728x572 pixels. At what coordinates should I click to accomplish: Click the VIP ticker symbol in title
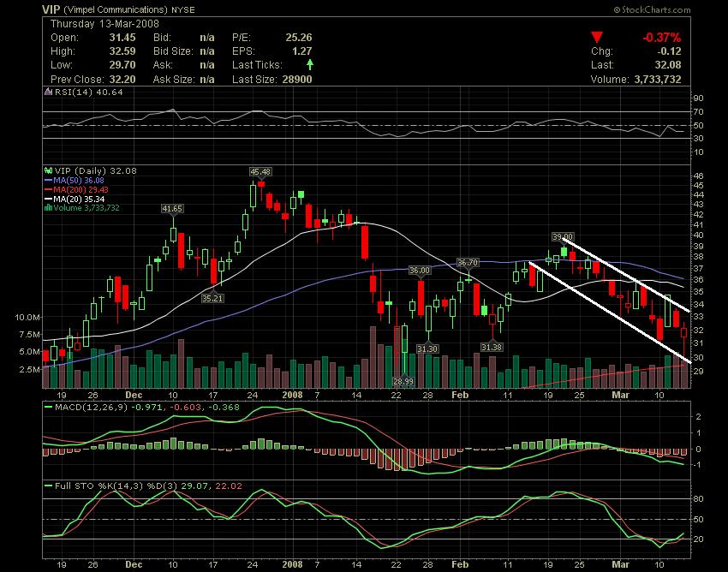pyautogui.click(x=51, y=9)
